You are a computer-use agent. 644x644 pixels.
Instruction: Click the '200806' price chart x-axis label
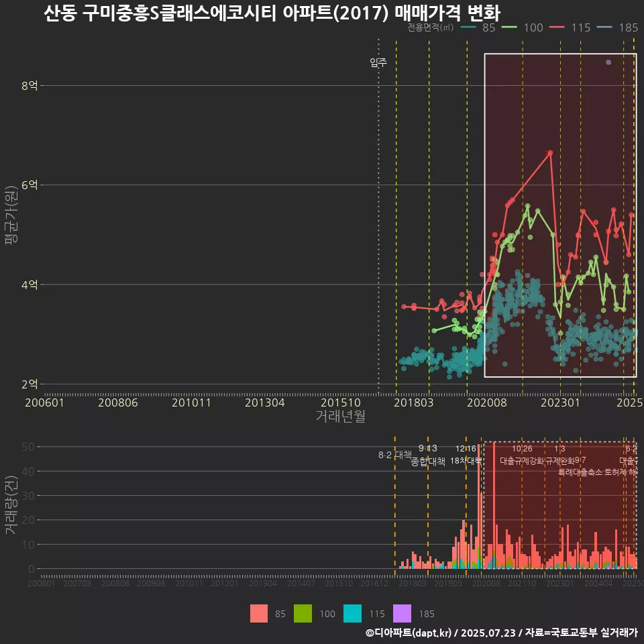click(x=118, y=402)
